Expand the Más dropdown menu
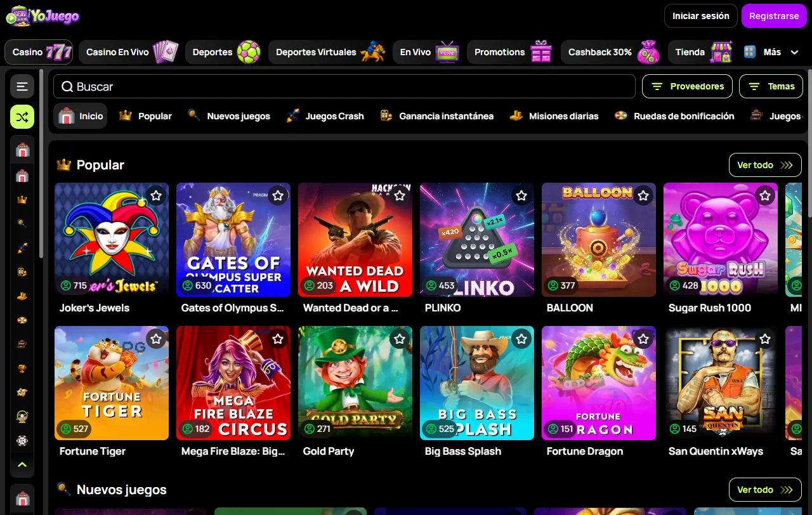This screenshot has height=515, width=812. tap(771, 52)
